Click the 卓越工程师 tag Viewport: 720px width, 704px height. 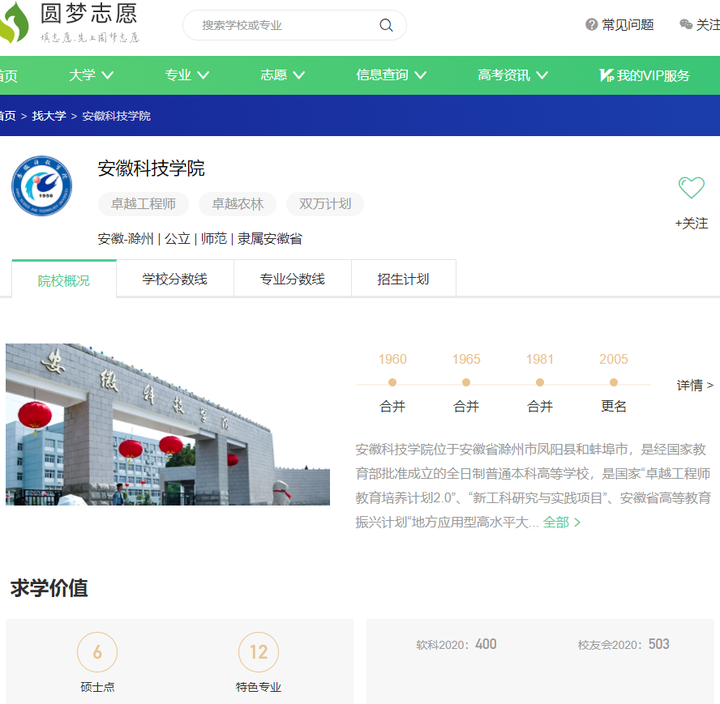[143, 204]
